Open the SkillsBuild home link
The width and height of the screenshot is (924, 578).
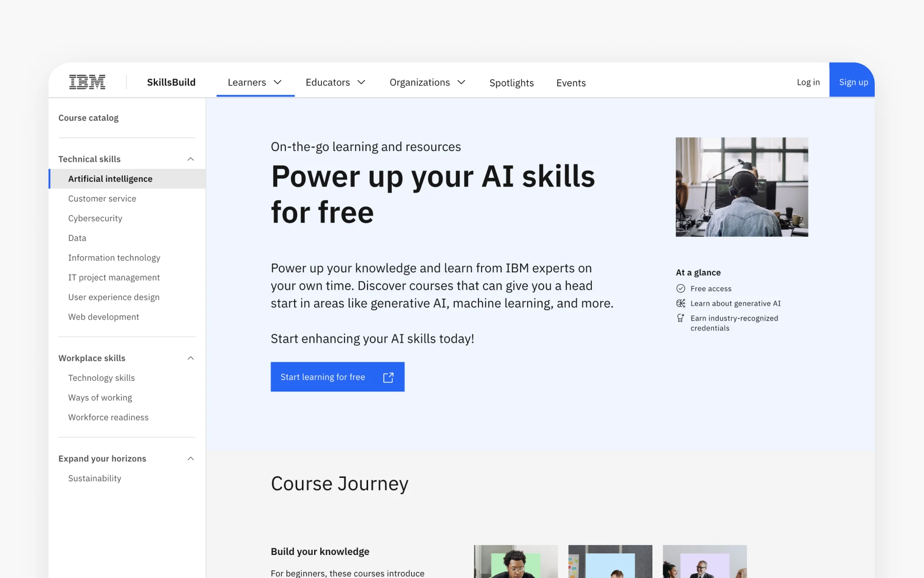pos(171,82)
